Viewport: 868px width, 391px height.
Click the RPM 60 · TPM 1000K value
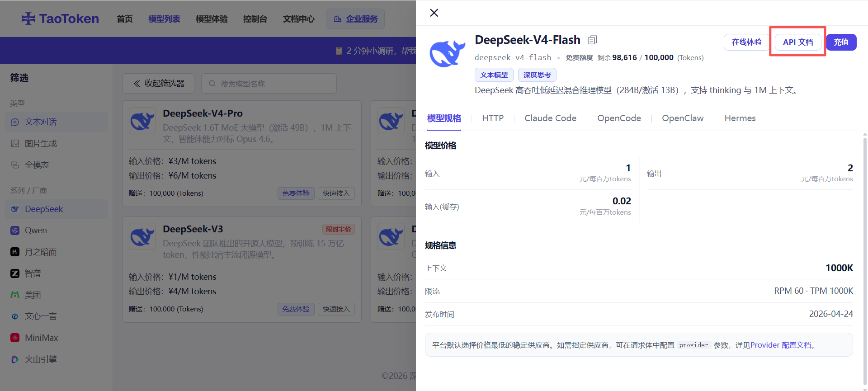[814, 291]
